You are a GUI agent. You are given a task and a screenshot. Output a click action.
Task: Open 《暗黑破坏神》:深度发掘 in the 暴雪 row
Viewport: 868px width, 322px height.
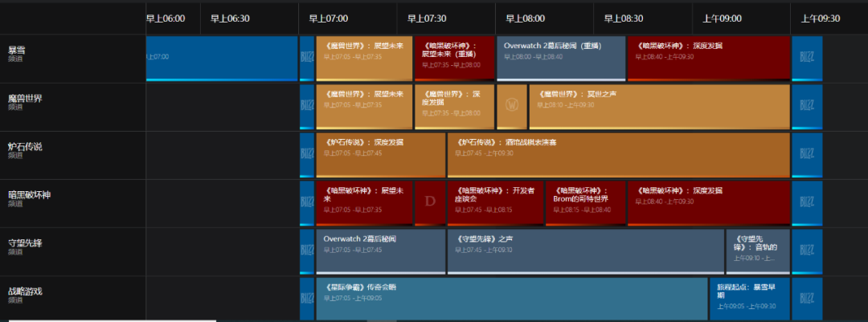(709, 59)
